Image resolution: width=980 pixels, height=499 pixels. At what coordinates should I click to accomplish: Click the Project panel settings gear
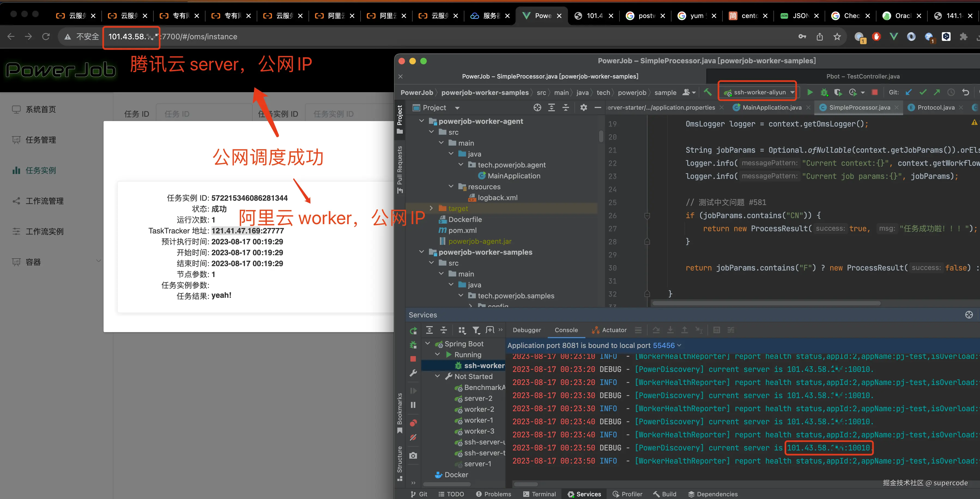pos(583,108)
